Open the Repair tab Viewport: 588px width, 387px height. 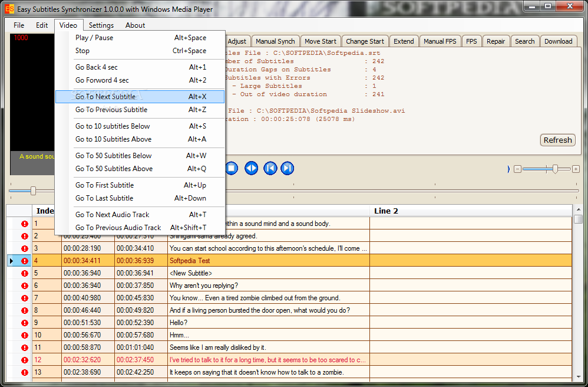tap(495, 41)
